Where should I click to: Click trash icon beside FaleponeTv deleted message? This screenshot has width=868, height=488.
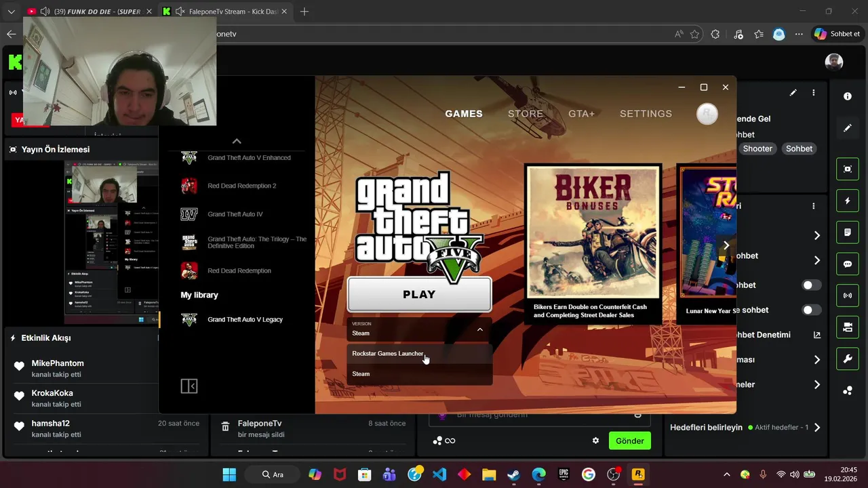[x=225, y=427]
